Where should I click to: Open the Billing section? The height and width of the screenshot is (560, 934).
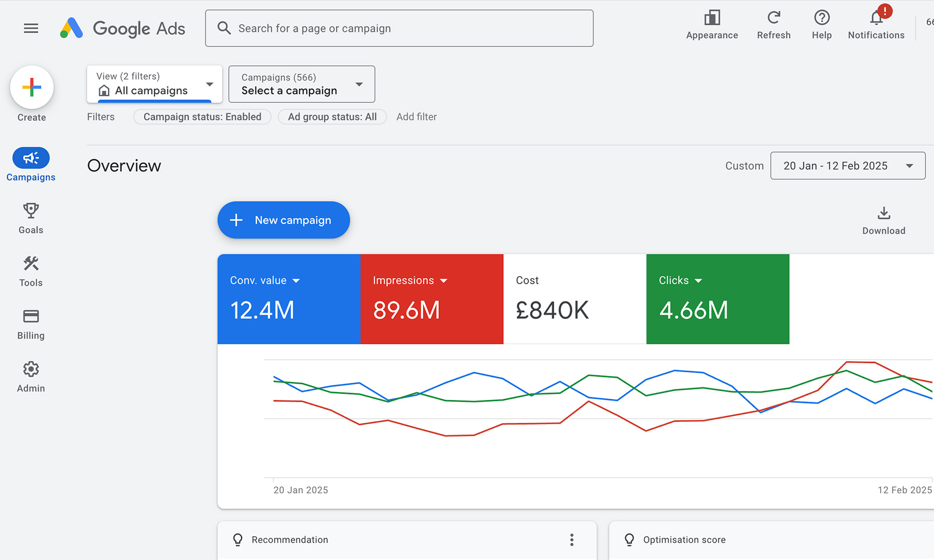click(31, 324)
